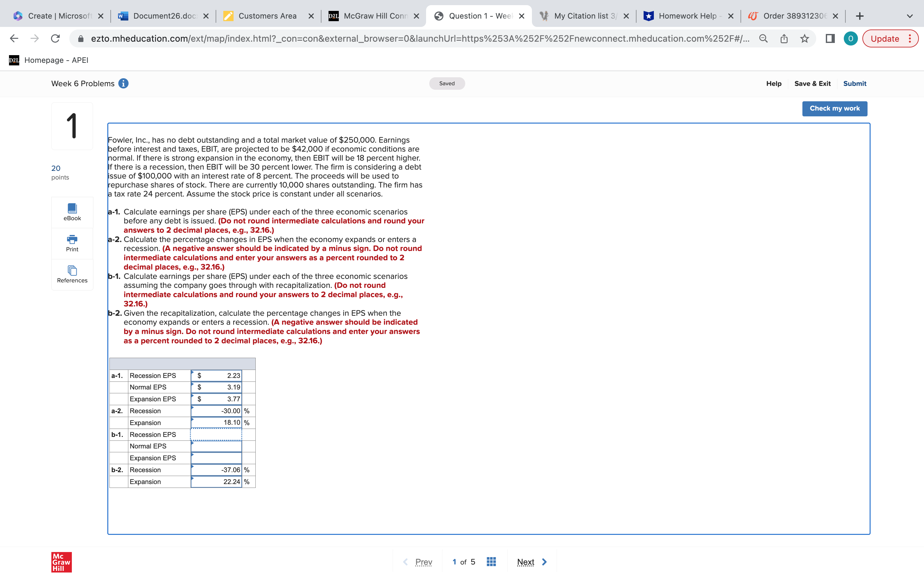Click the share icon in the address bar
The width and height of the screenshot is (924, 577).
coord(783,38)
